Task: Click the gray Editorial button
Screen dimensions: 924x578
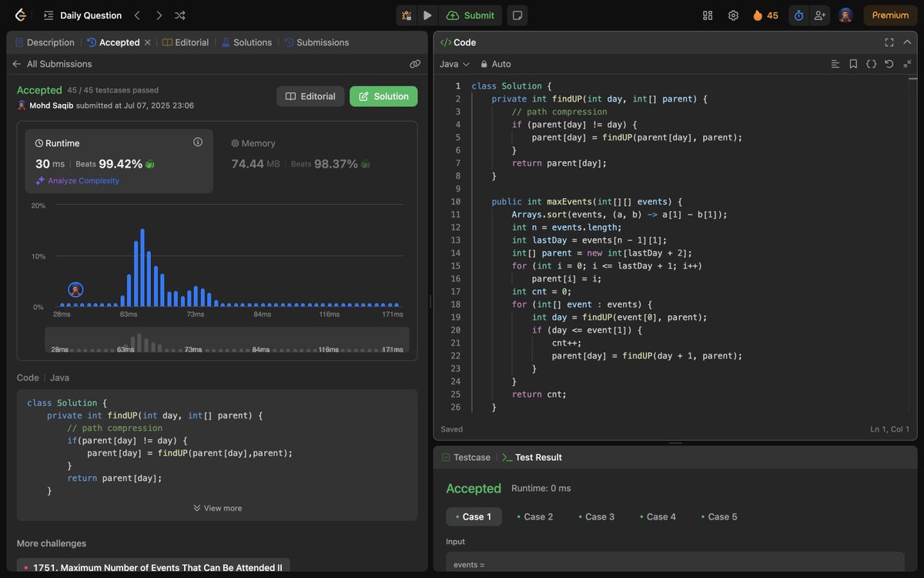Action: coord(310,96)
